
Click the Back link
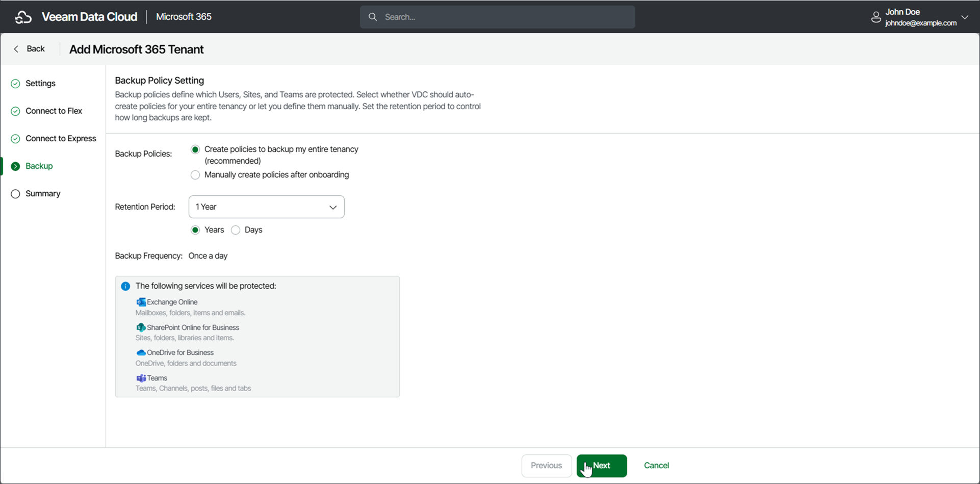pyautogui.click(x=36, y=49)
